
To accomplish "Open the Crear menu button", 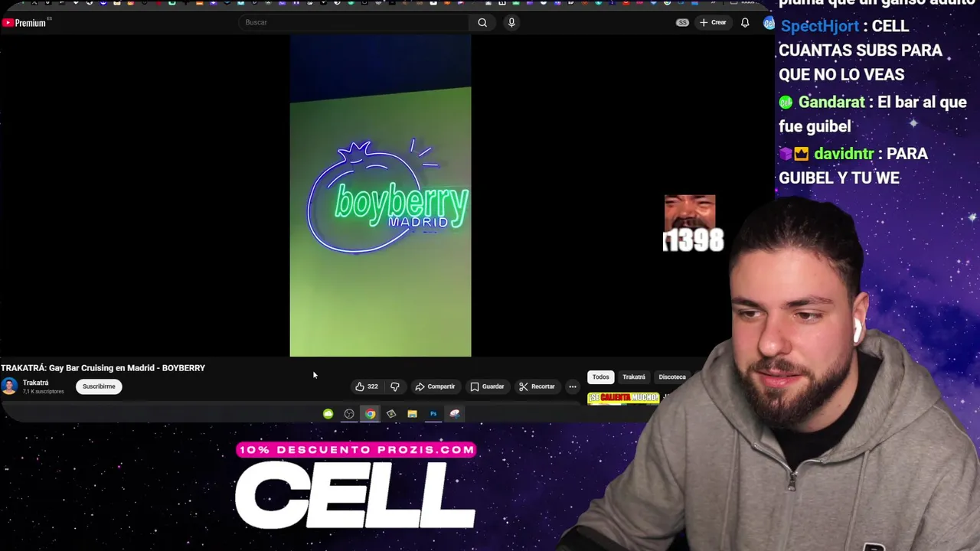I will tap(713, 22).
